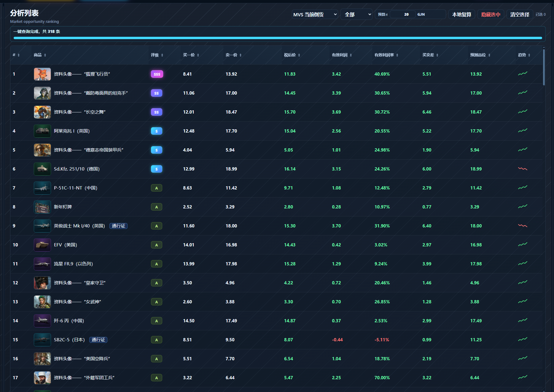Click the 清空选择 button
Screen dimensions: 554x392
click(520, 15)
